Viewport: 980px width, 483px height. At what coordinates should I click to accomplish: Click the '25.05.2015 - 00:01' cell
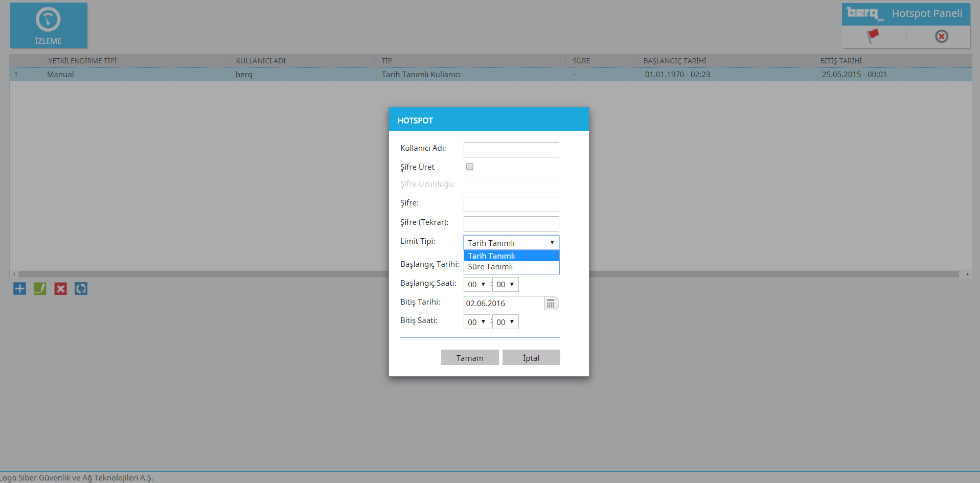click(x=854, y=75)
